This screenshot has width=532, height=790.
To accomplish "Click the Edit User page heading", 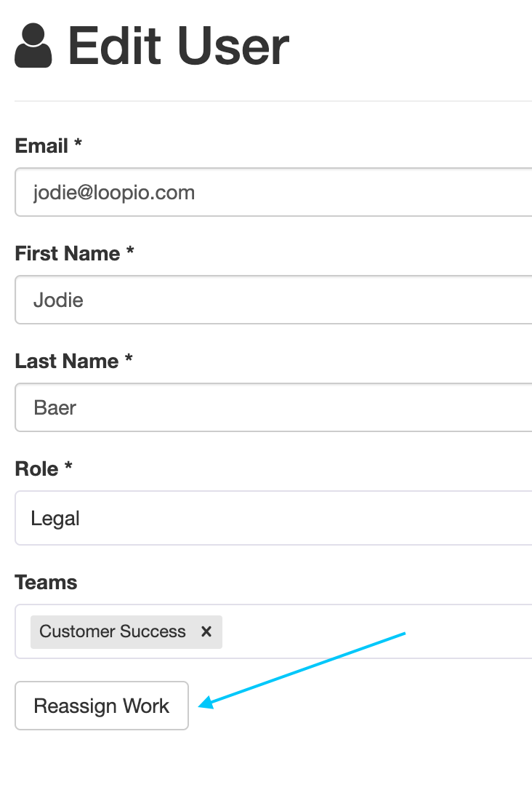I will [178, 46].
